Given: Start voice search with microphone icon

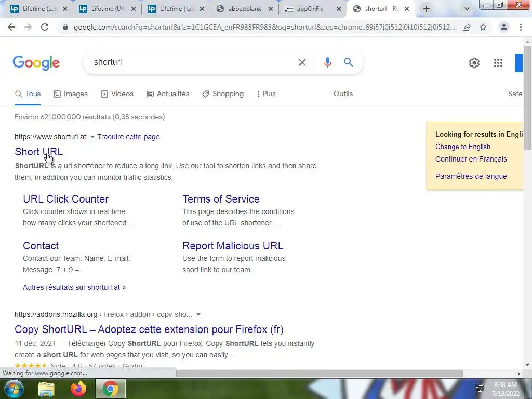Looking at the screenshot, I should (328, 62).
